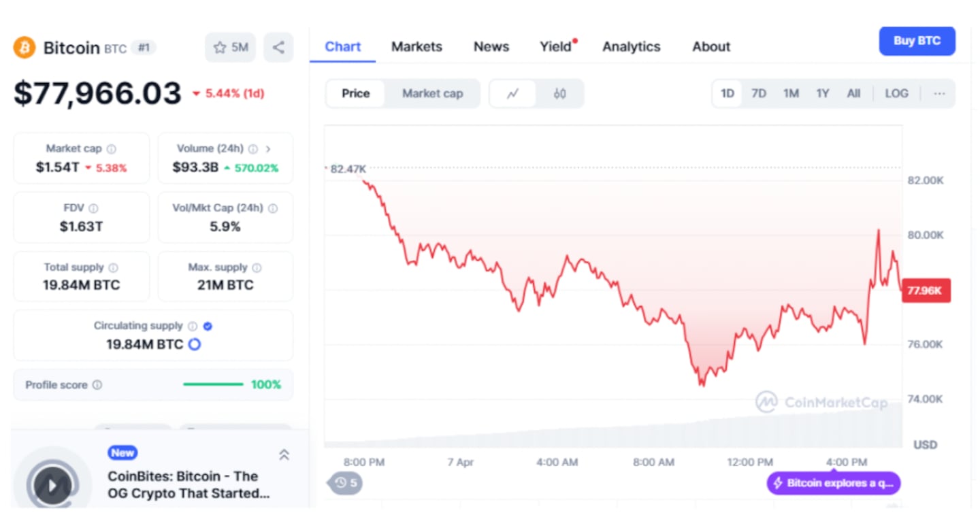Toggle chart to Market cap view
Viewport: 980px width, 515px height.
432,94
